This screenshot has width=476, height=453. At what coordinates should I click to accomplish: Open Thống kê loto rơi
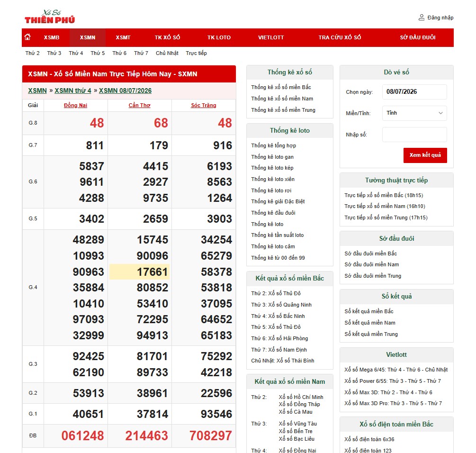pyautogui.click(x=271, y=190)
